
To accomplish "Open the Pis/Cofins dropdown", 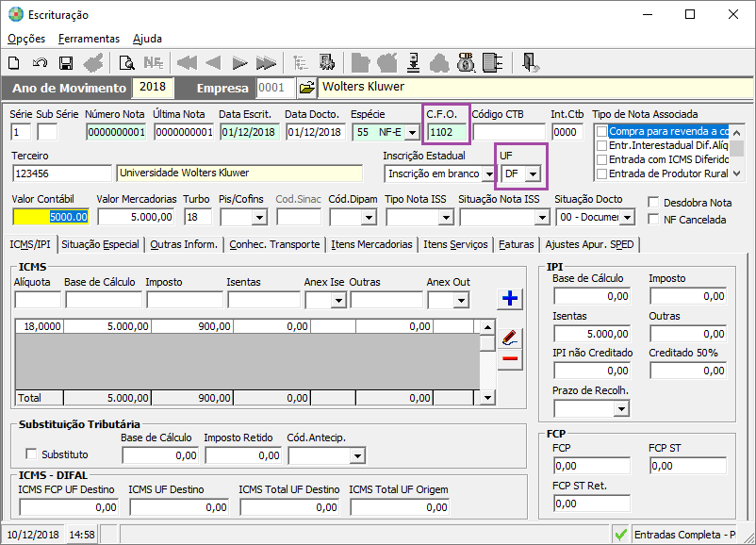I will click(x=259, y=218).
